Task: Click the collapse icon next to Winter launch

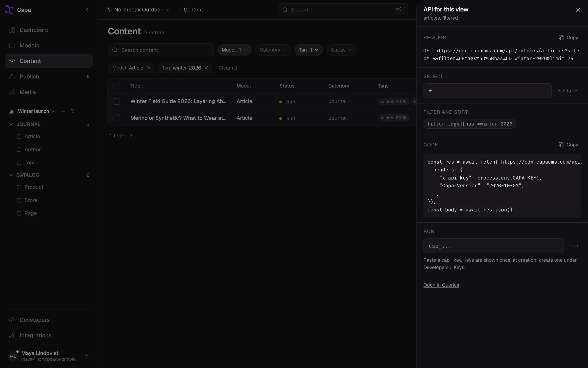Action: [x=73, y=111]
